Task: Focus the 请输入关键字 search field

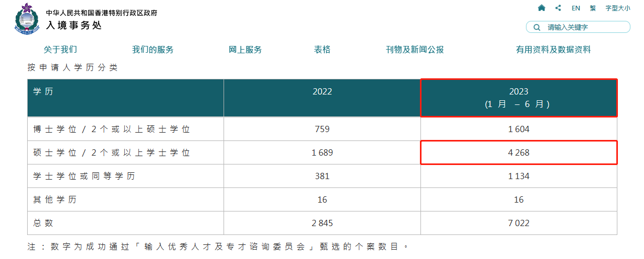Action: pyautogui.click(x=578, y=27)
